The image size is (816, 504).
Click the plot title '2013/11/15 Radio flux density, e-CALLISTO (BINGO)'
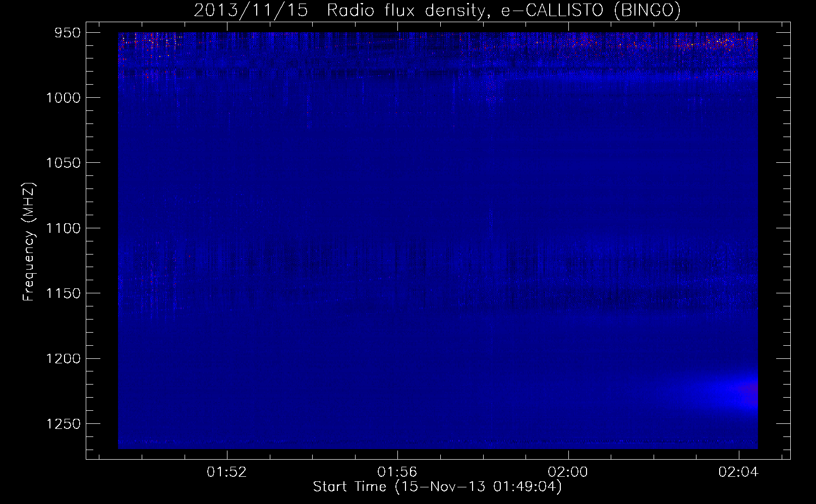click(x=437, y=11)
